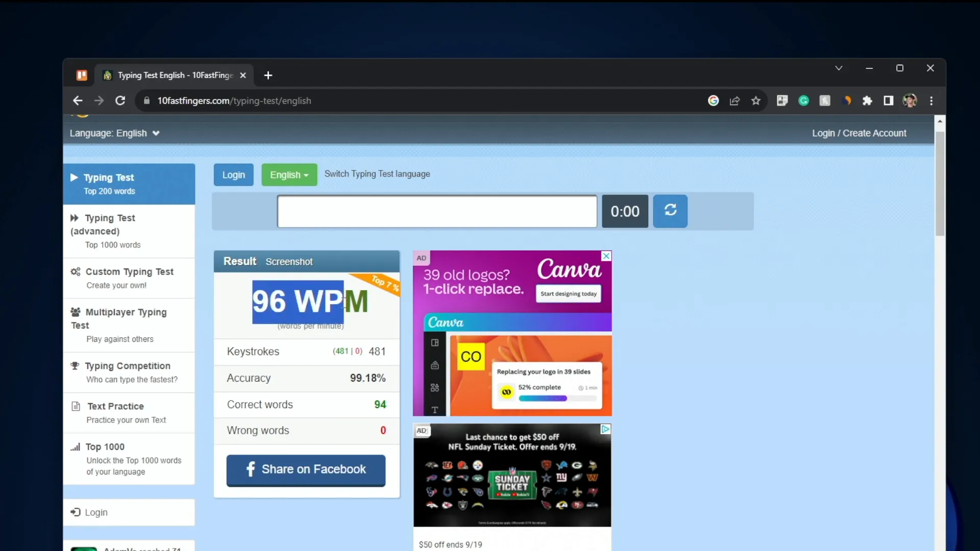Click the 52% complete progress bar in ad
The width and height of the screenshot is (980, 551).
click(557, 398)
